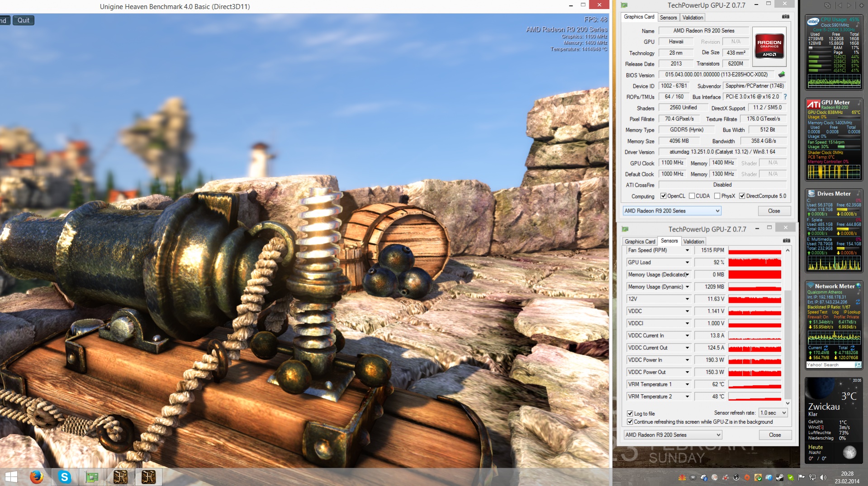The image size is (868, 486).
Task: Toggle the CUDA checkbox
Action: [x=692, y=196]
